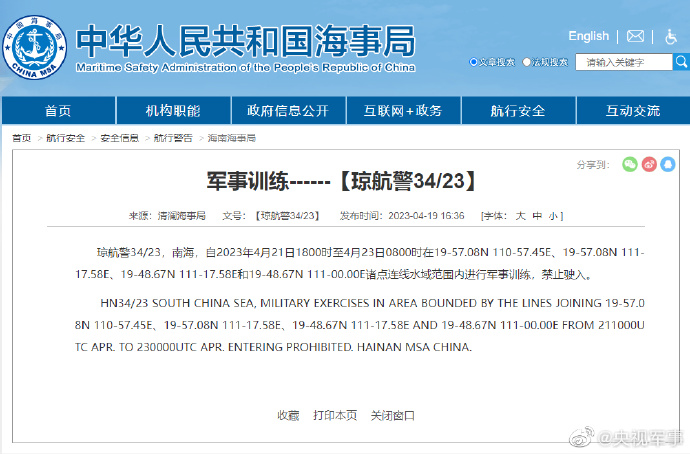Image resolution: width=690 pixels, height=454 pixels.
Task: Open the 互联网+政务 navigation menu
Action: pos(402,110)
